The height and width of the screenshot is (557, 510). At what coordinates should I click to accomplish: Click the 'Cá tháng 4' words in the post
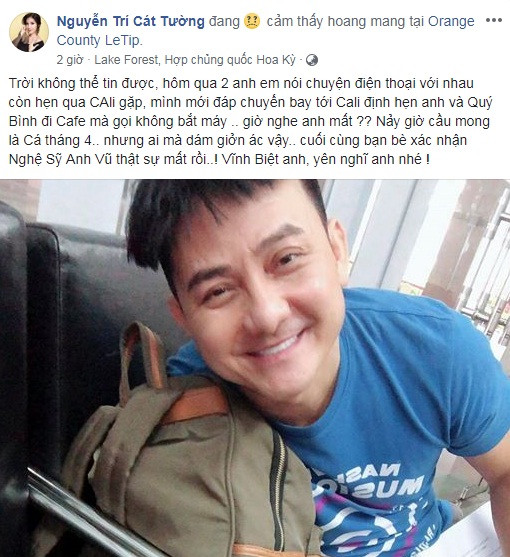[x=58, y=140]
